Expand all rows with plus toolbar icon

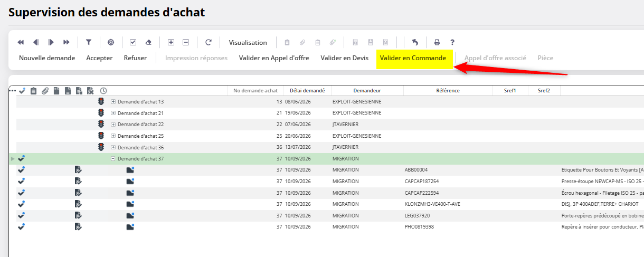coord(171,42)
